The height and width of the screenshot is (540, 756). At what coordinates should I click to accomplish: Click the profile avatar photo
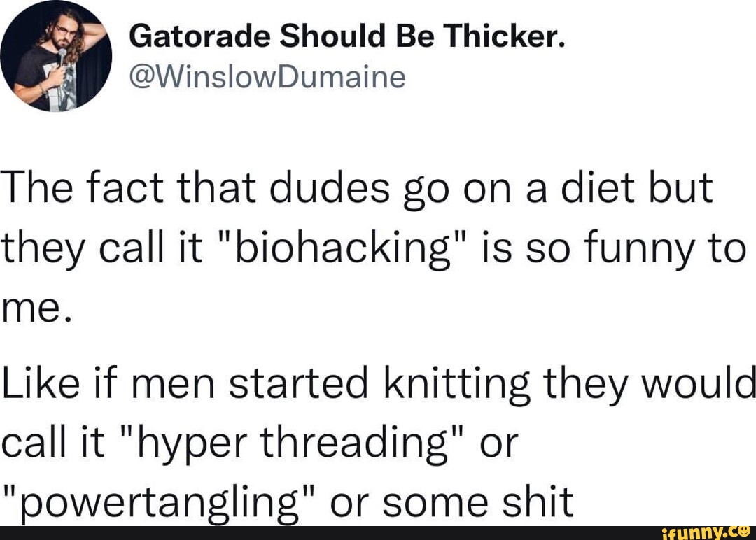(x=56, y=56)
